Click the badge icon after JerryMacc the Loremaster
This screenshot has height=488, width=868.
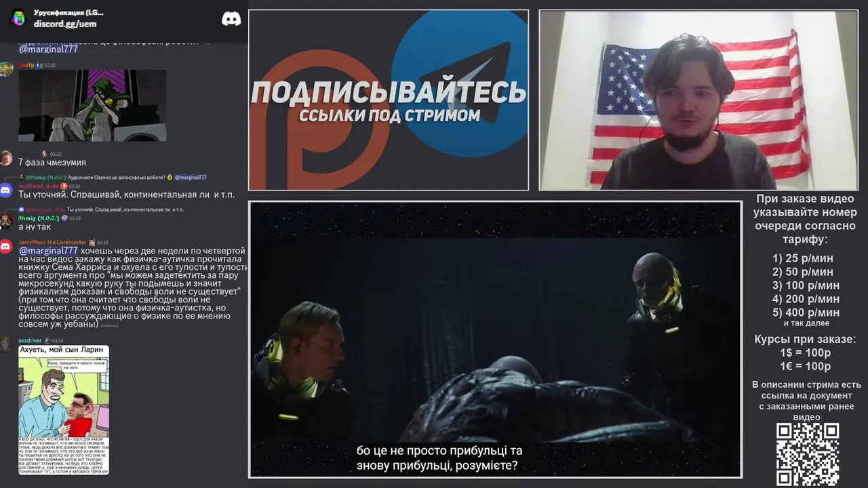coord(92,243)
